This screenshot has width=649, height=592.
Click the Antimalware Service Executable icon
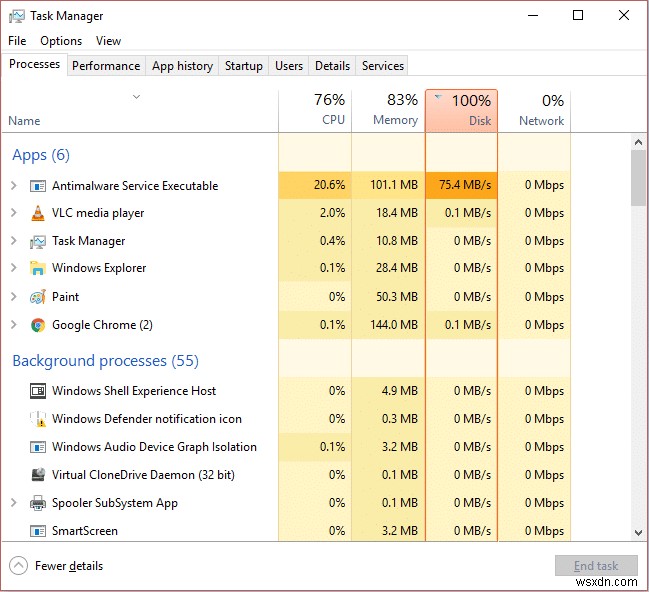38,186
